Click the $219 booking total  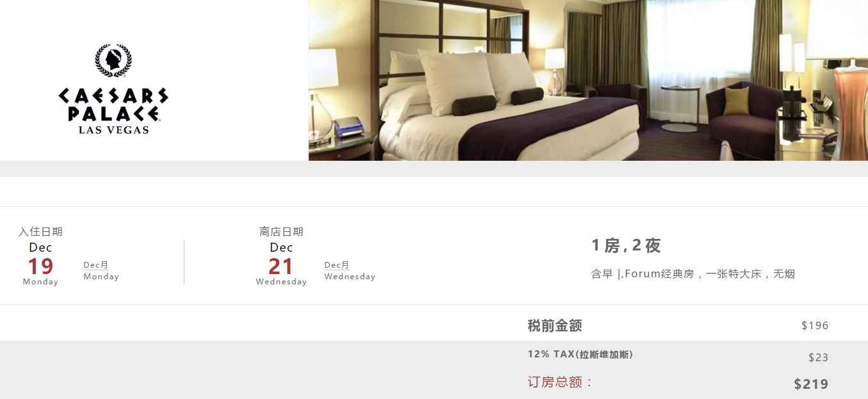pyautogui.click(x=811, y=384)
